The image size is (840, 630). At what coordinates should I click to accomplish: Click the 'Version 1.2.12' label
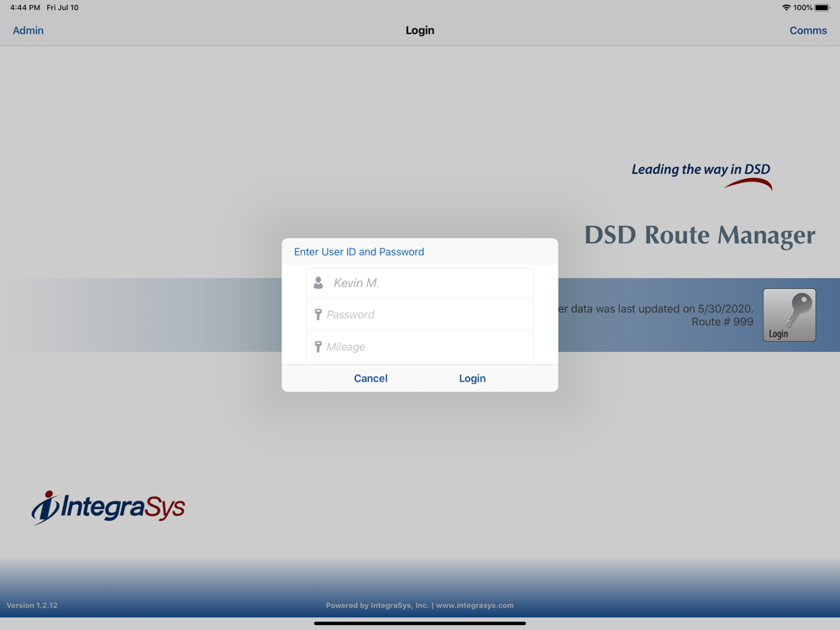[x=32, y=606]
